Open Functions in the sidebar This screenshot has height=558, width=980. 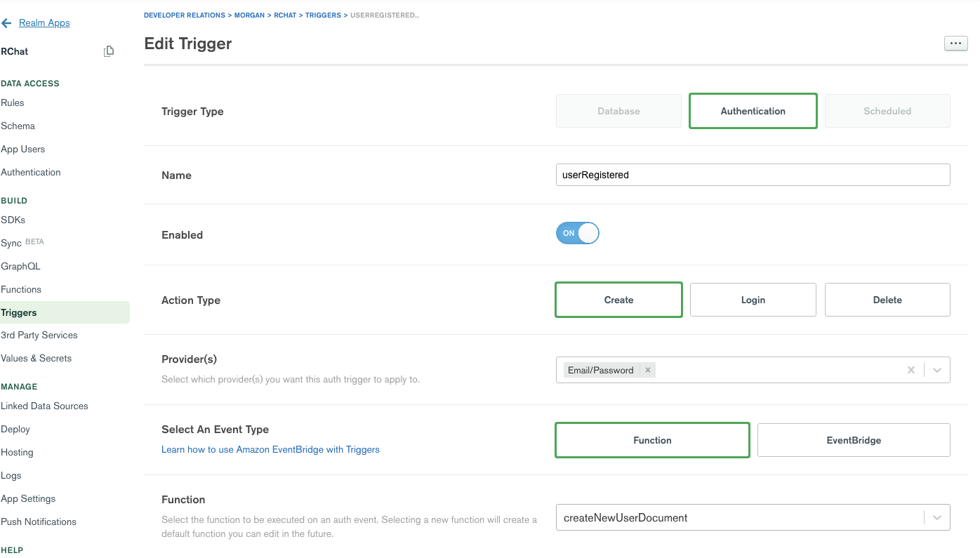21,289
